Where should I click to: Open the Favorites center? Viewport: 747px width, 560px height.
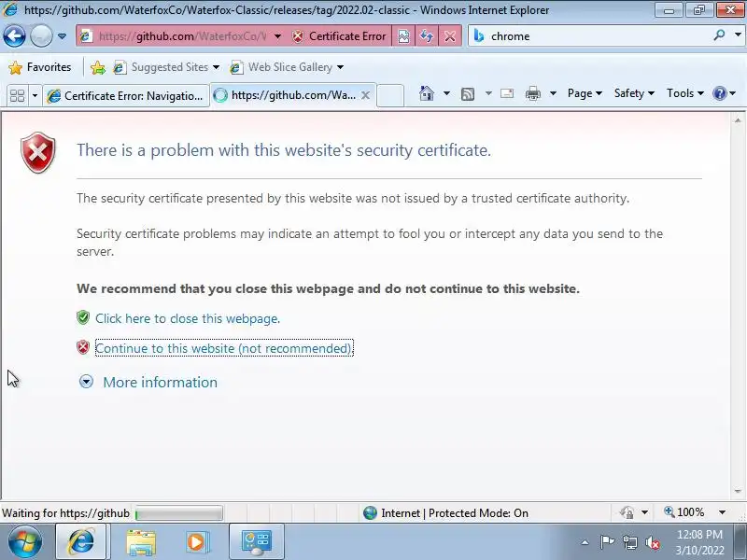click(40, 67)
